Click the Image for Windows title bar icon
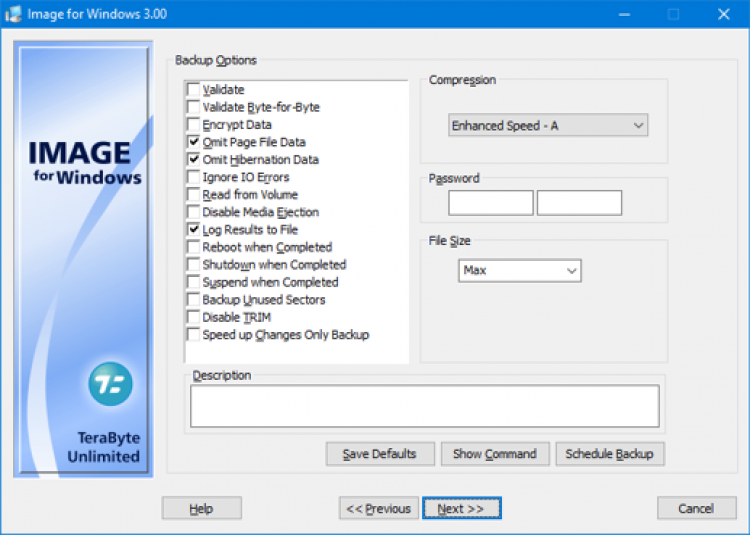Screen dimensions: 750x535 pyautogui.click(x=13, y=13)
